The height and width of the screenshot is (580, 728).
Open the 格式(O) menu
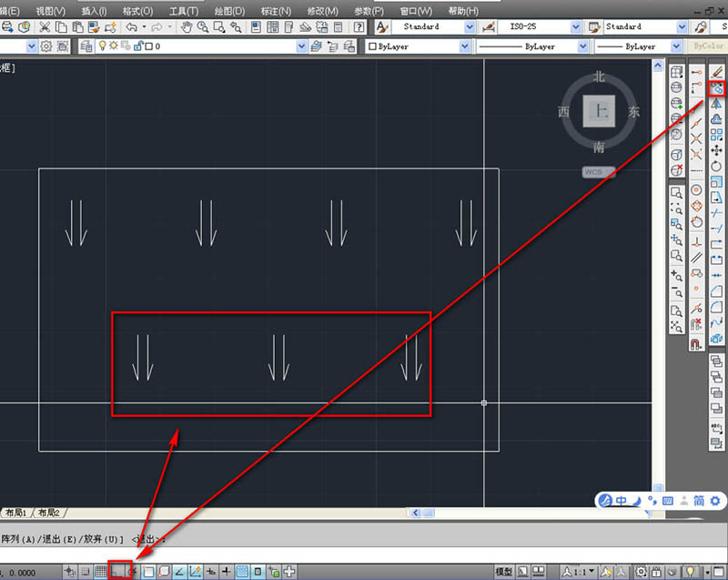(x=137, y=10)
